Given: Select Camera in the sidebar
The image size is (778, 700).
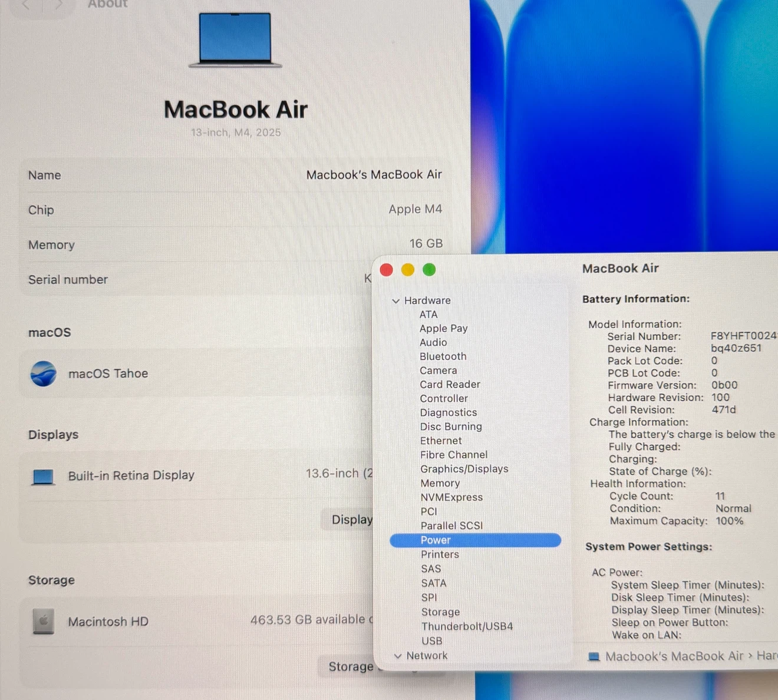Looking at the screenshot, I should 439,371.
